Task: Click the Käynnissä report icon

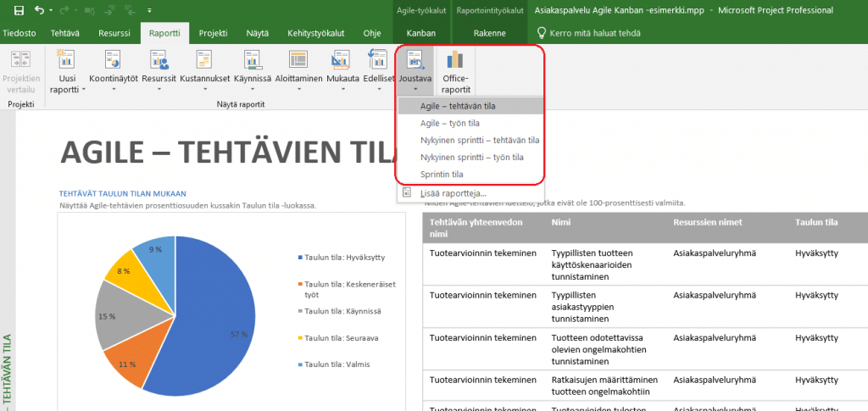Action: [253, 59]
